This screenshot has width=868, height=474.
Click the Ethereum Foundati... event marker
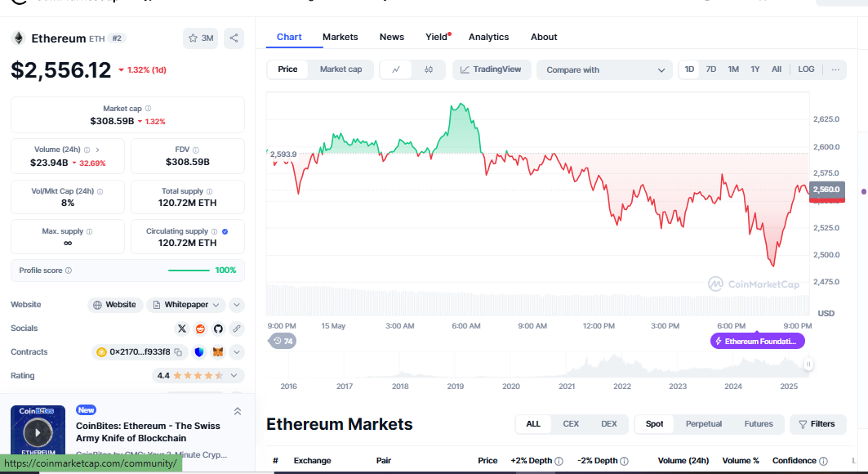(x=757, y=342)
